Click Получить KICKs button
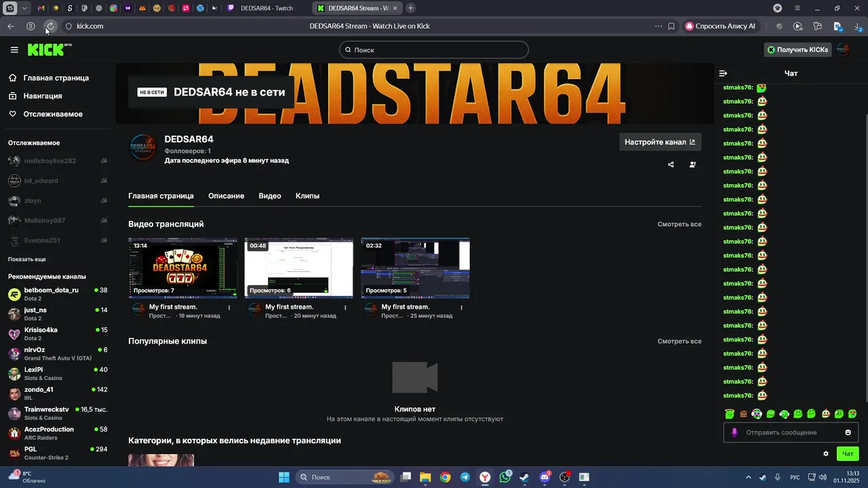This screenshot has height=488, width=868. pyautogui.click(x=797, y=49)
